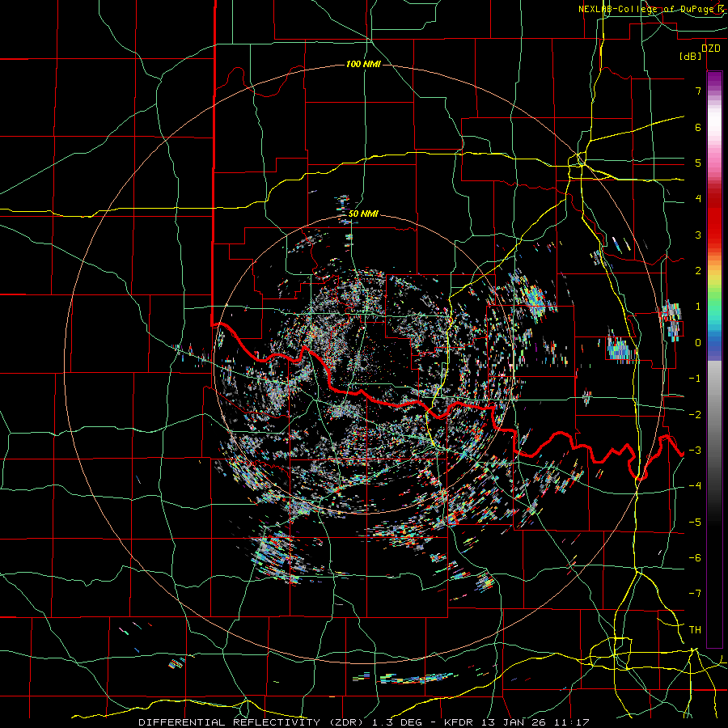Click the -5 value on color scale

[695, 522]
